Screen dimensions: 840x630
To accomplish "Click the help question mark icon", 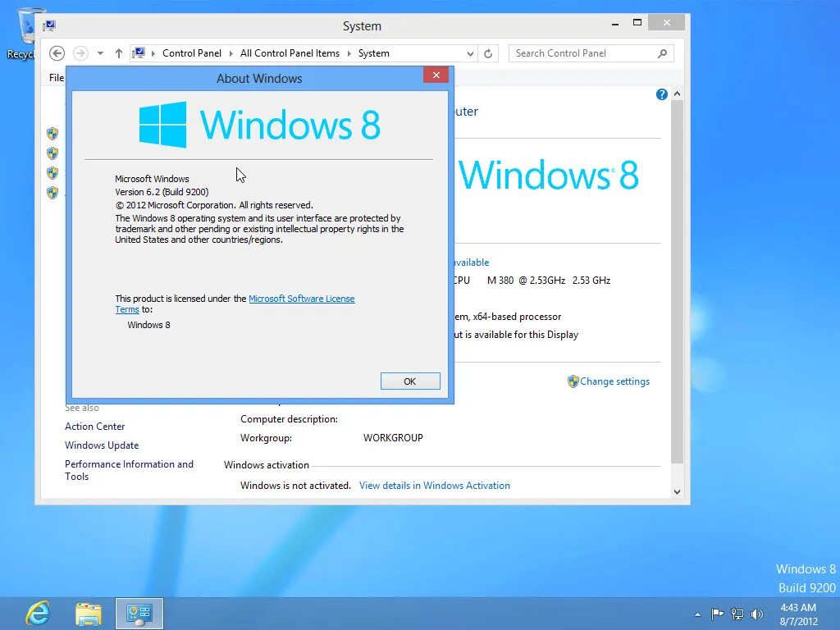I will 661,94.
